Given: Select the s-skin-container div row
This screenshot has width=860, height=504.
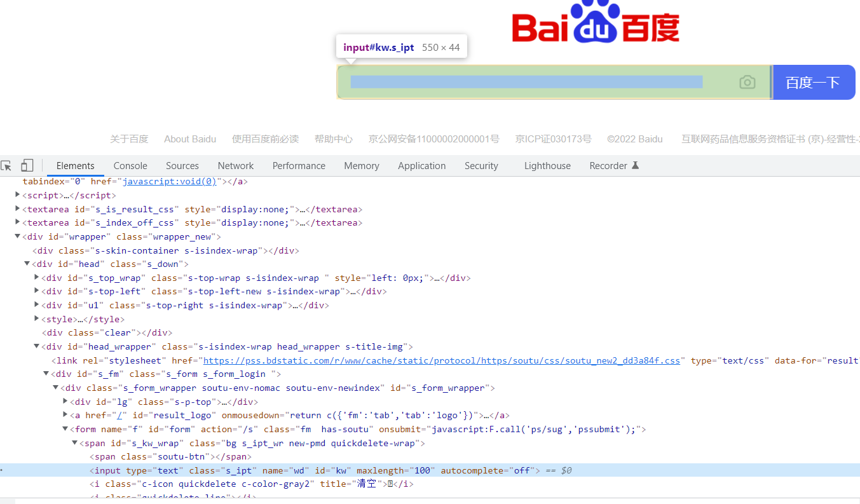Looking at the screenshot, I should pos(430,250).
